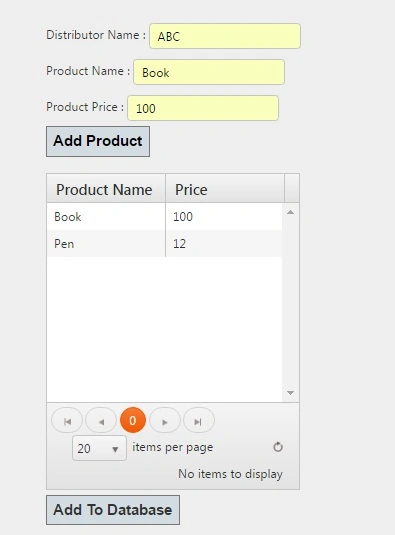Select the Pen row in grid
The image size is (395, 535).
[164, 244]
